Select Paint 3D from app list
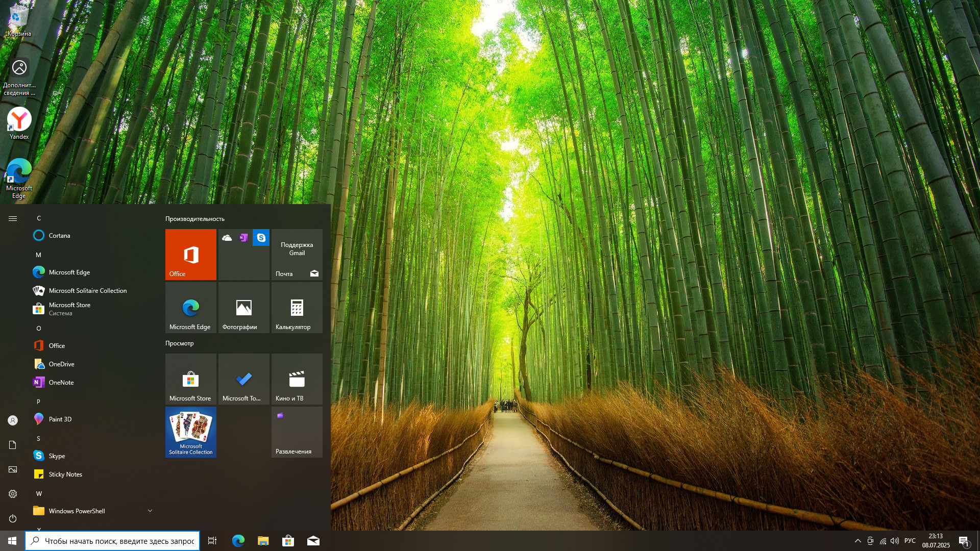The height and width of the screenshot is (551, 980). click(60, 419)
